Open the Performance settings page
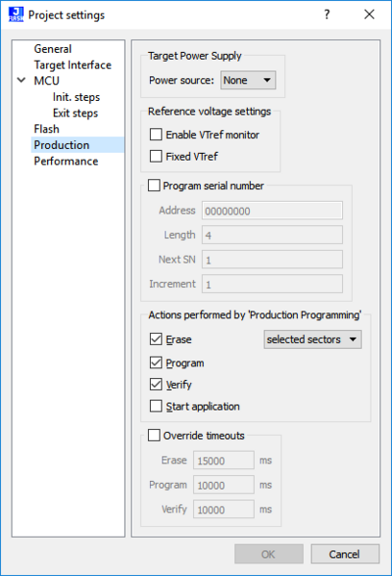Viewport: 392px width, 576px height. [66, 162]
